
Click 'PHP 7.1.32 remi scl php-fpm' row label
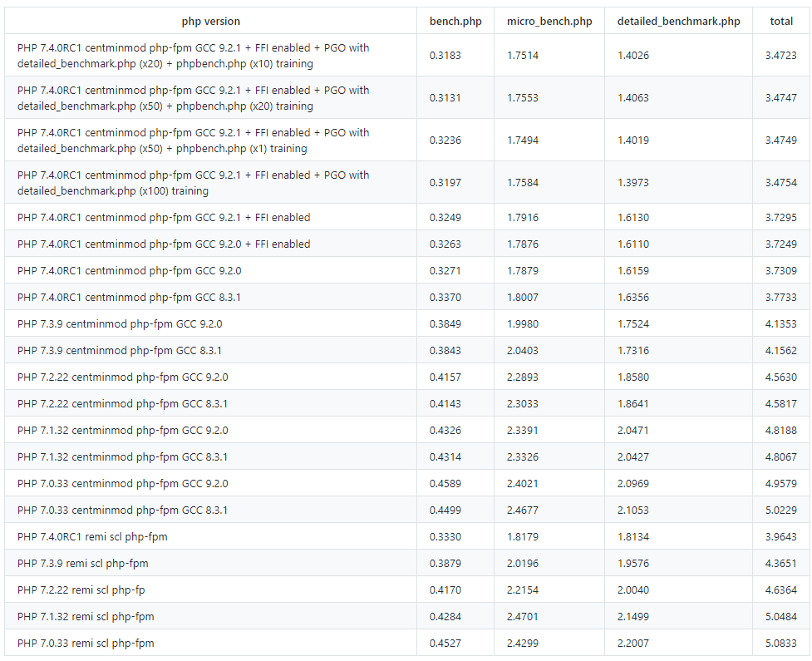click(x=86, y=616)
